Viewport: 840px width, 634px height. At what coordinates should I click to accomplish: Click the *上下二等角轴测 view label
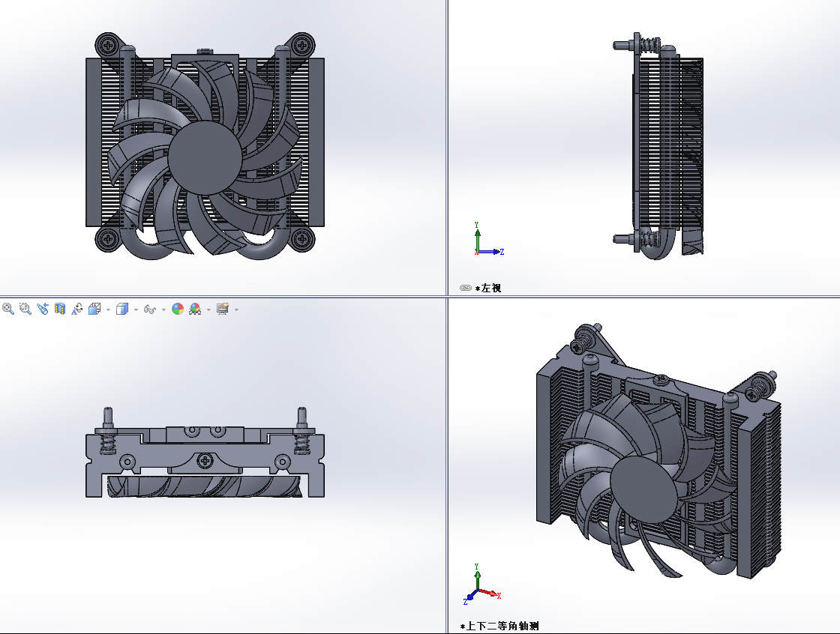coord(499,626)
